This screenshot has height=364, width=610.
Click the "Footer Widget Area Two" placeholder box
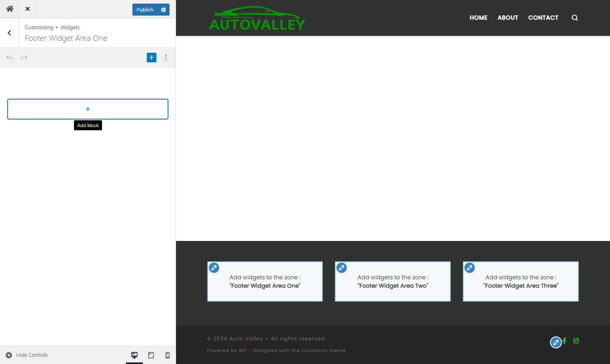393,282
